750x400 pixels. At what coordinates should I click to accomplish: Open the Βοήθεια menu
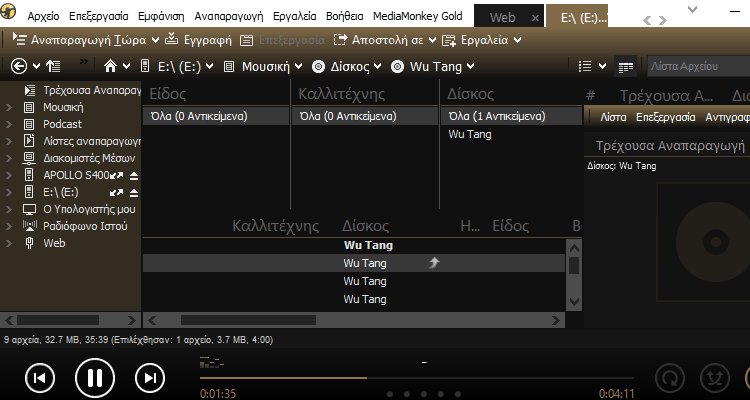click(344, 16)
